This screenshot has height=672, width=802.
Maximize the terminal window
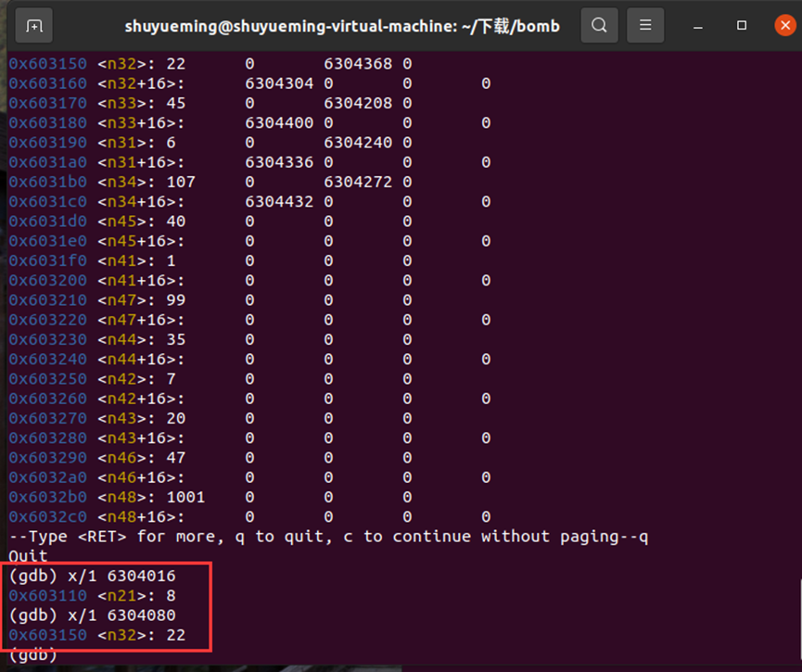(x=740, y=26)
